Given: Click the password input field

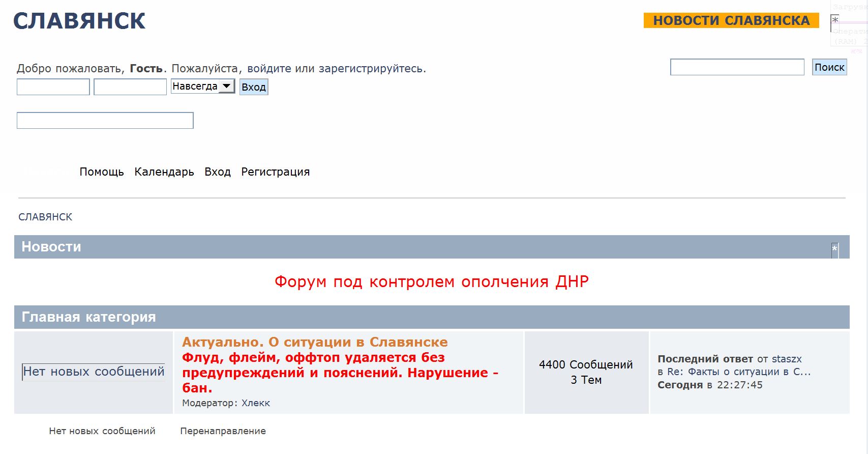Looking at the screenshot, I should 130,87.
